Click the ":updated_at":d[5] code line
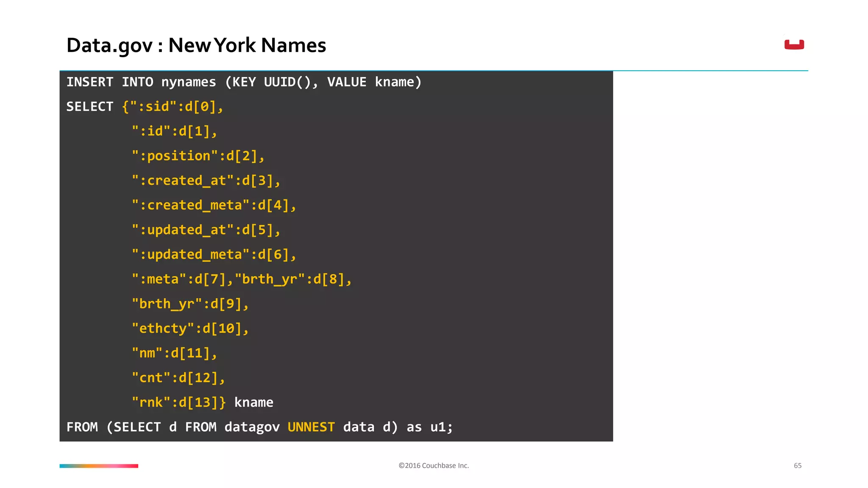Image resolution: width=868 pixels, height=488 pixels. [206, 230]
